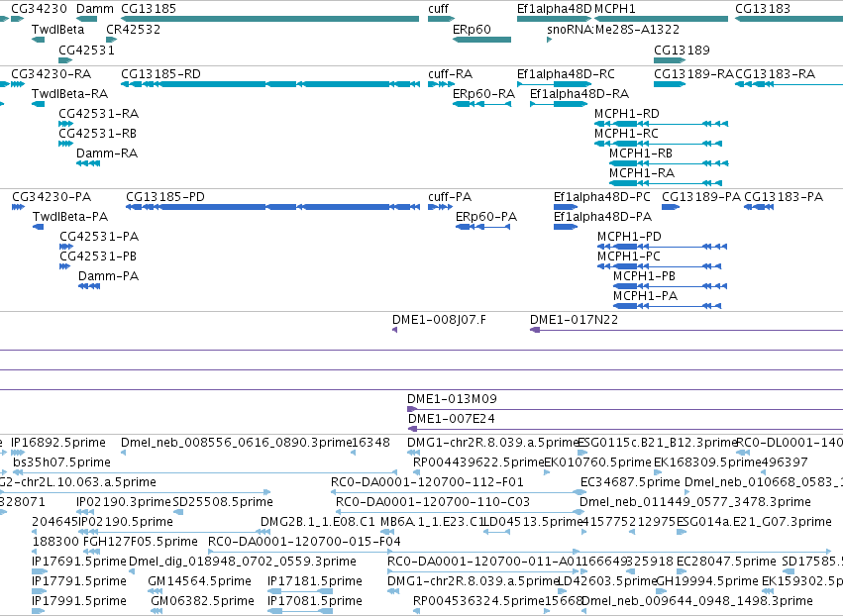Screen dimensions: 843x616
Task: Open the cuff-RA transcript
Action: point(440,84)
